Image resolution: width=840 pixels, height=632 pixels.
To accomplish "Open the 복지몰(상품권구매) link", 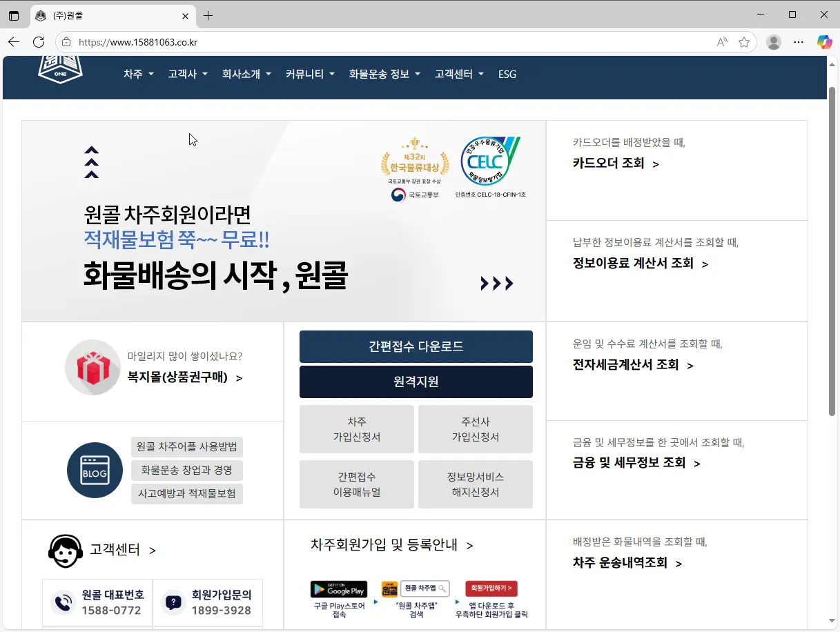I will [x=185, y=377].
